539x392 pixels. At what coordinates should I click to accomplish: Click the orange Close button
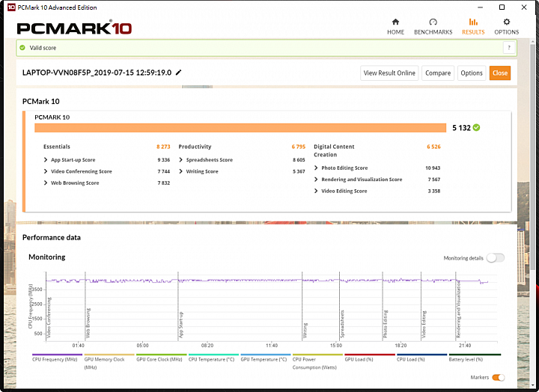point(500,73)
